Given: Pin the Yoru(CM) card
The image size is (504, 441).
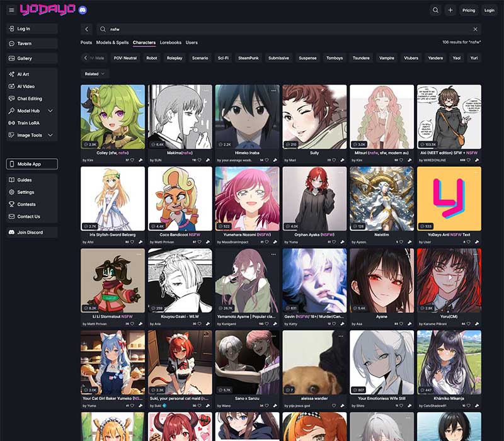Looking at the screenshot, I should [x=477, y=324].
